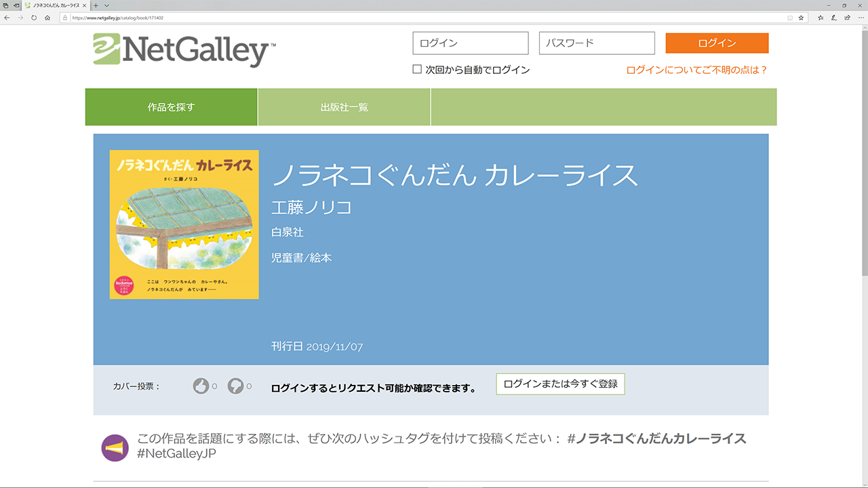This screenshot has width=868, height=488.
Task: Click the hashtag #ノラネコぐんだんカレーライス
Action: pyautogui.click(x=656, y=439)
